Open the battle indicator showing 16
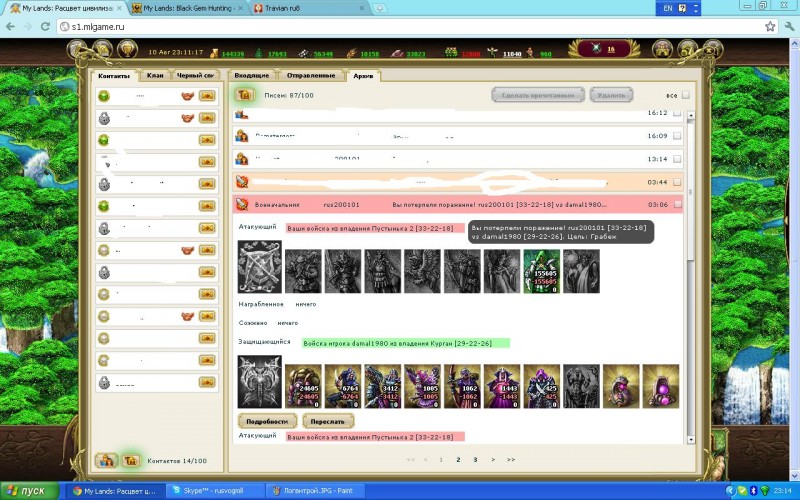Viewport: 800px width, 500px height. [x=604, y=49]
